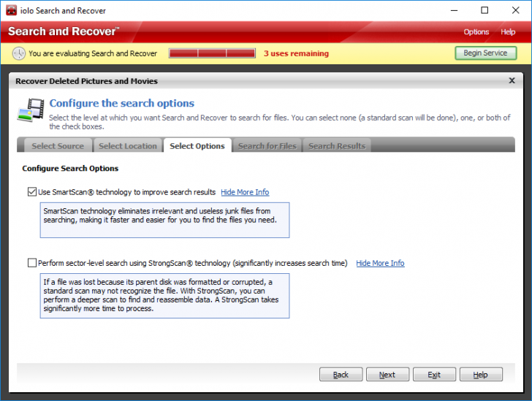Enable the StrongScan sector-level search checkbox
Viewport: 532px width, 401px height.
pos(32,263)
